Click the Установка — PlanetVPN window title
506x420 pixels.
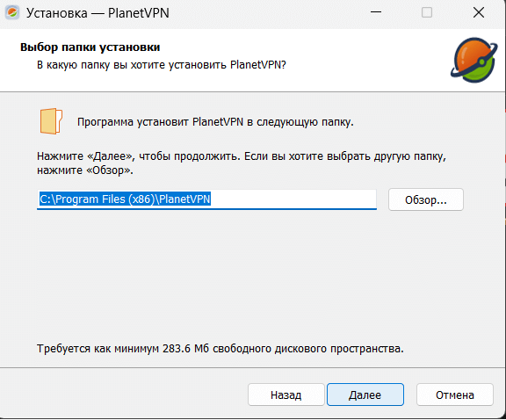[98, 13]
